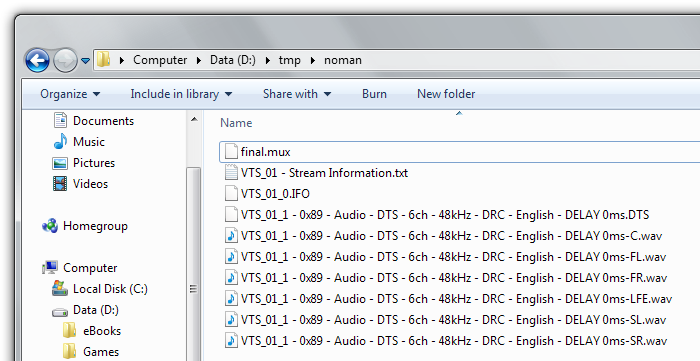Image resolution: width=700 pixels, height=361 pixels.
Task: Expand the arrow after Data (D:) in breadcrumb
Action: (x=267, y=60)
